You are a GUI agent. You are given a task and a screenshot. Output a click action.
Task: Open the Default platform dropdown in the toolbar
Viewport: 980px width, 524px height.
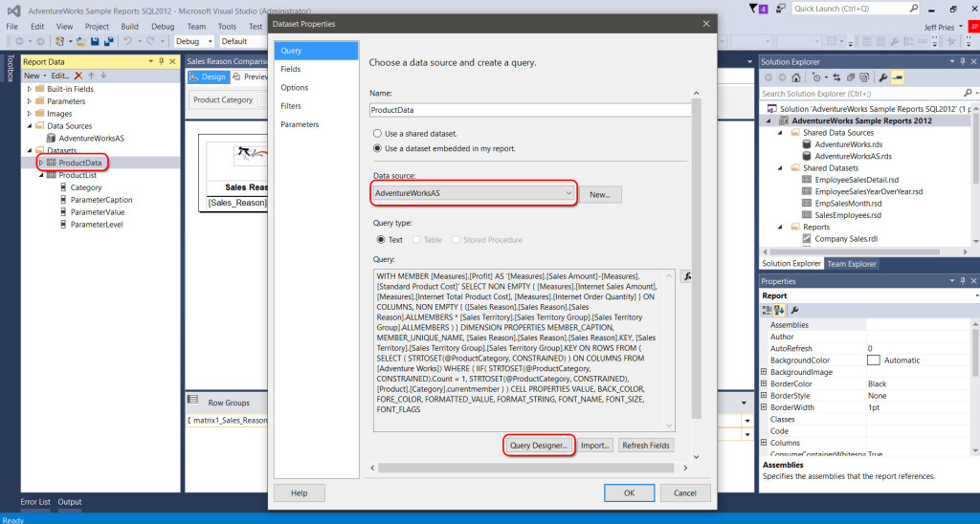242,41
